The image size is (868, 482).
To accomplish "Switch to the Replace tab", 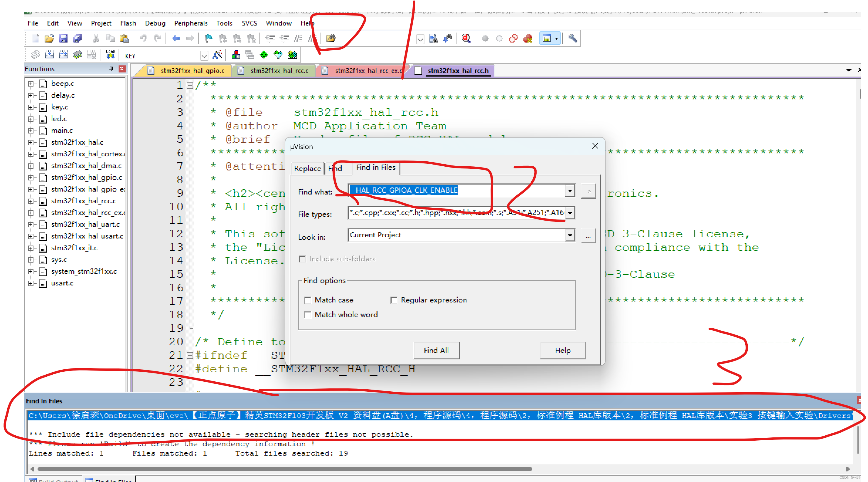I will coord(307,168).
